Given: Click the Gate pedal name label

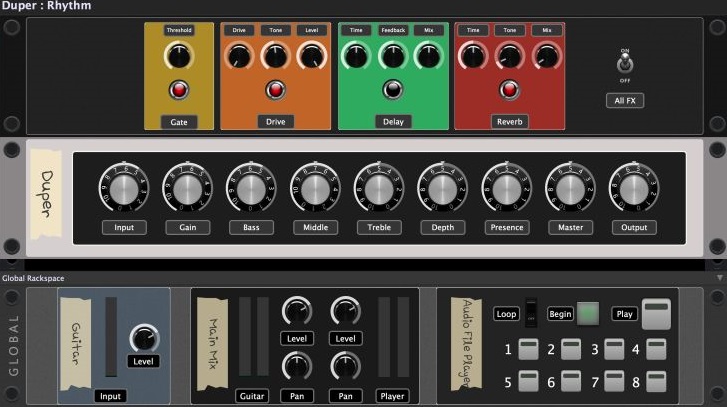Looking at the screenshot, I should 179,122.
